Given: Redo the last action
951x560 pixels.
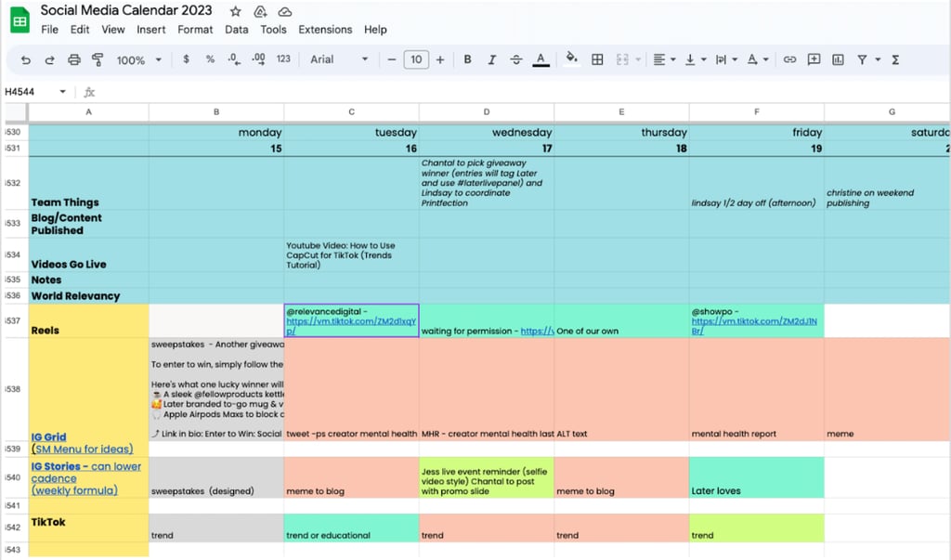Looking at the screenshot, I should (x=50, y=59).
